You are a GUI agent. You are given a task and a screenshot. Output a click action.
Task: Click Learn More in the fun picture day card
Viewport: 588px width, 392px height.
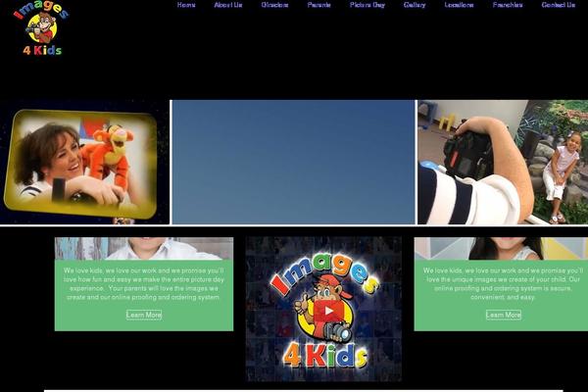pyautogui.click(x=144, y=315)
